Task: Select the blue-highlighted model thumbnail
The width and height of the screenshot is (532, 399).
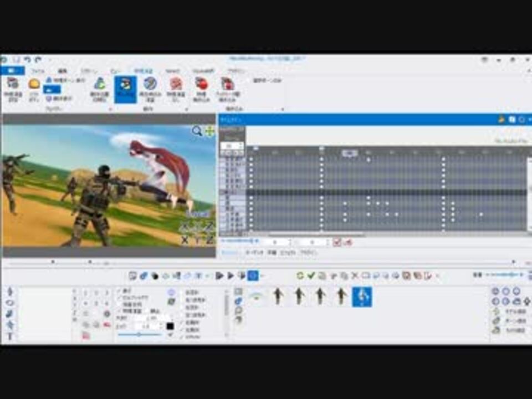Action: pyautogui.click(x=362, y=297)
